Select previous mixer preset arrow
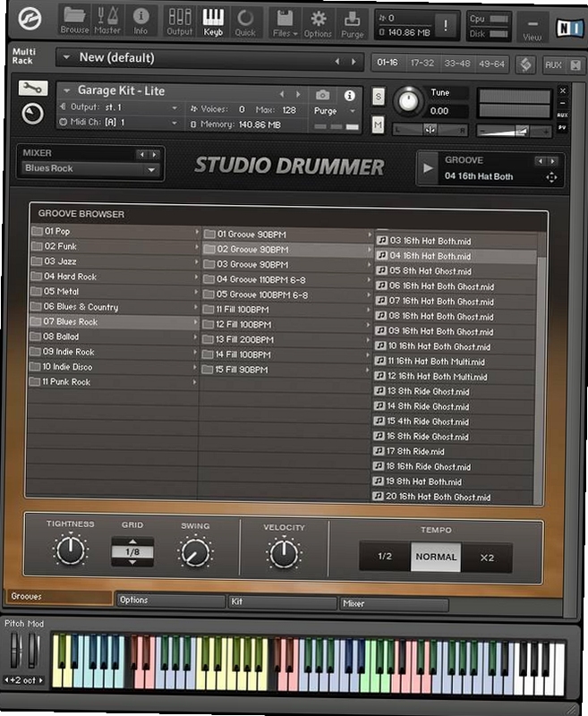 click(142, 154)
